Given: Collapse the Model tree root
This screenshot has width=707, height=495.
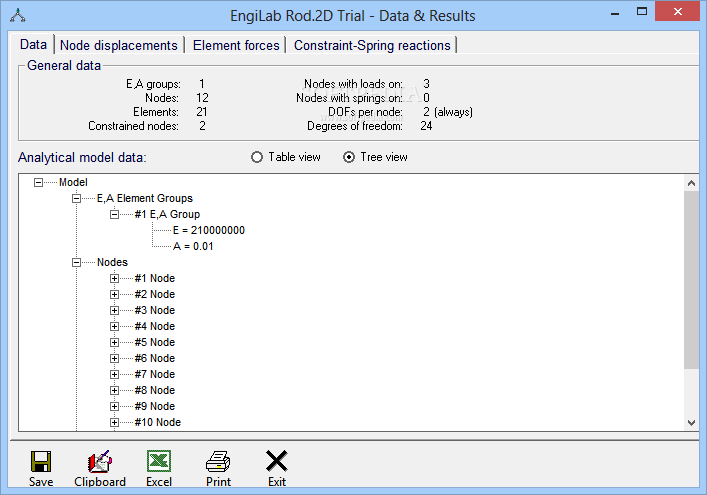Looking at the screenshot, I should [39, 183].
